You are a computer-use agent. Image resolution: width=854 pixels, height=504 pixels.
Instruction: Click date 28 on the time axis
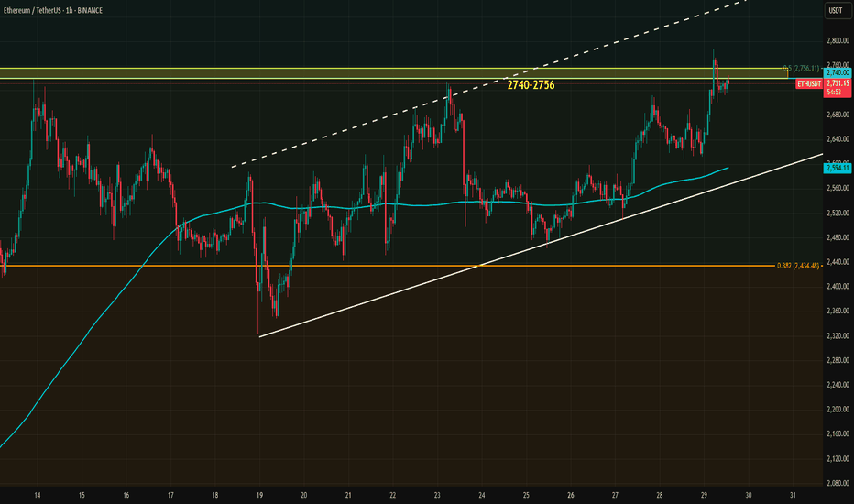(660, 495)
